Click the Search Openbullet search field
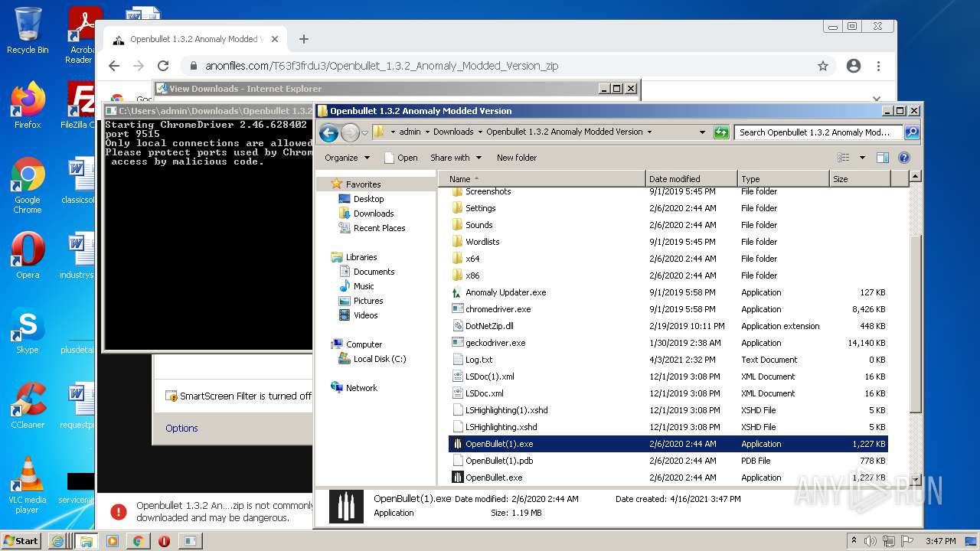 pos(818,132)
